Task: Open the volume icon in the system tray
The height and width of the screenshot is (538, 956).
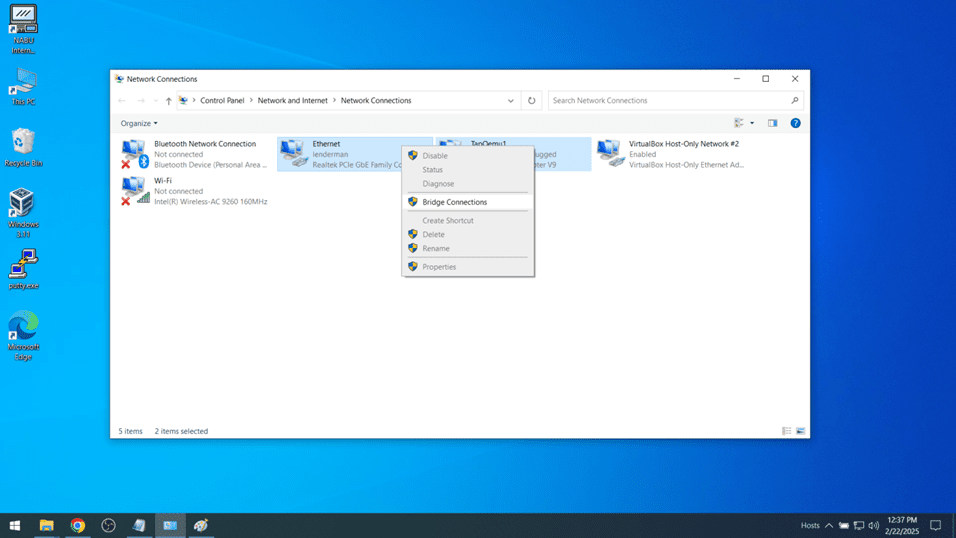Action: 874,525
